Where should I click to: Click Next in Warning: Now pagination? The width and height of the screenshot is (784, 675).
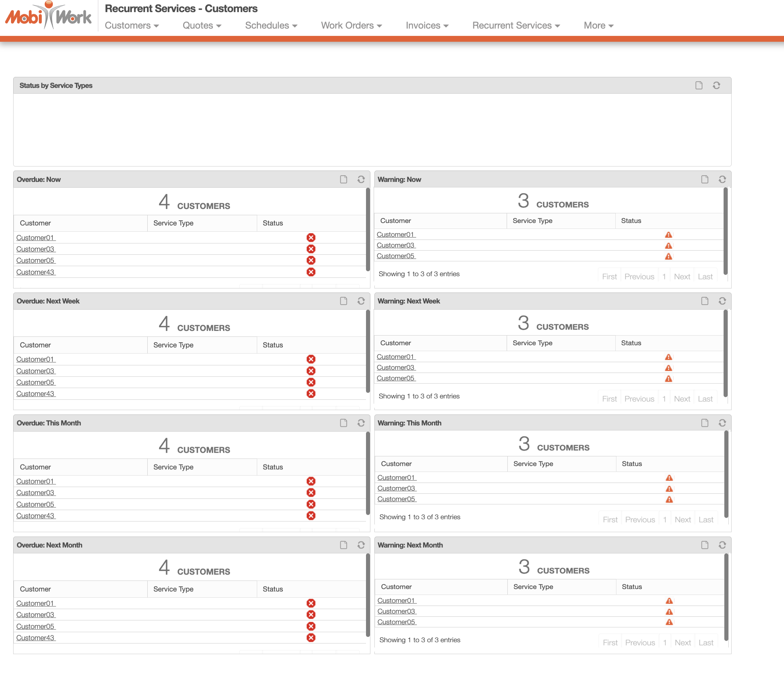click(682, 276)
